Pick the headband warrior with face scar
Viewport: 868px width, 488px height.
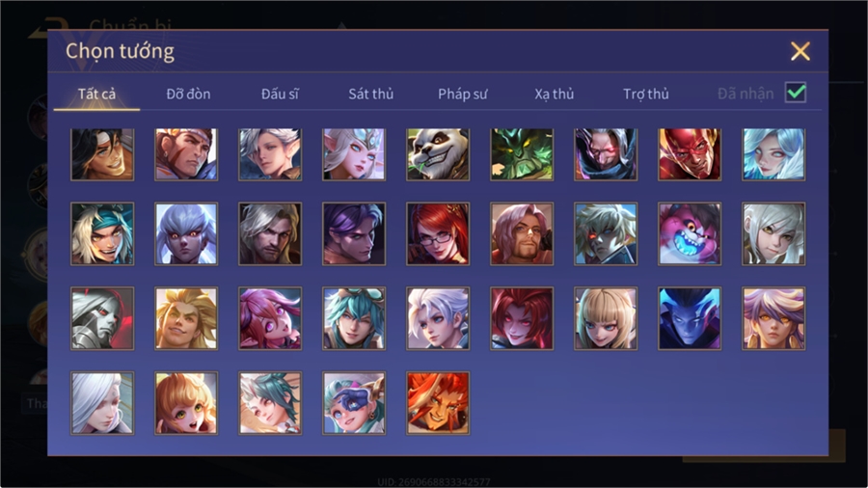[x=186, y=154]
